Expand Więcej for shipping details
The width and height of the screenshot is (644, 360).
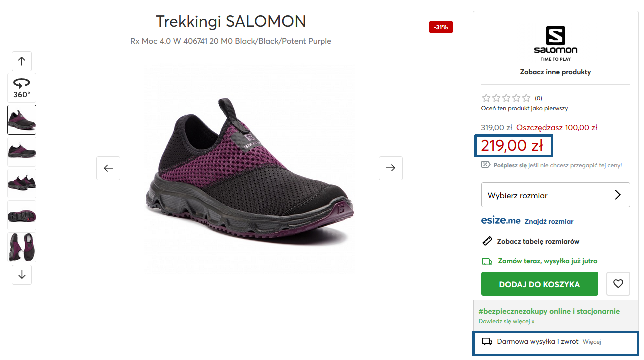coord(592,342)
